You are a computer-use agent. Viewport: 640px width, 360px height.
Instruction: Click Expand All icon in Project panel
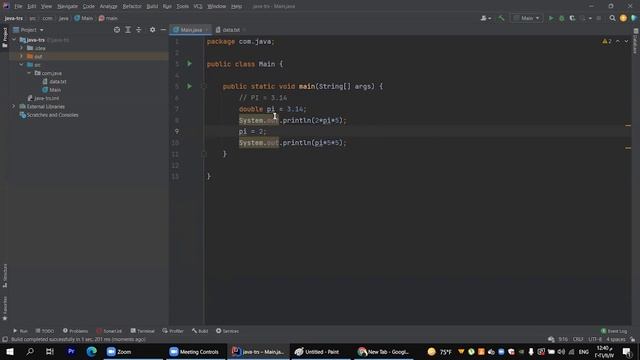(128, 30)
